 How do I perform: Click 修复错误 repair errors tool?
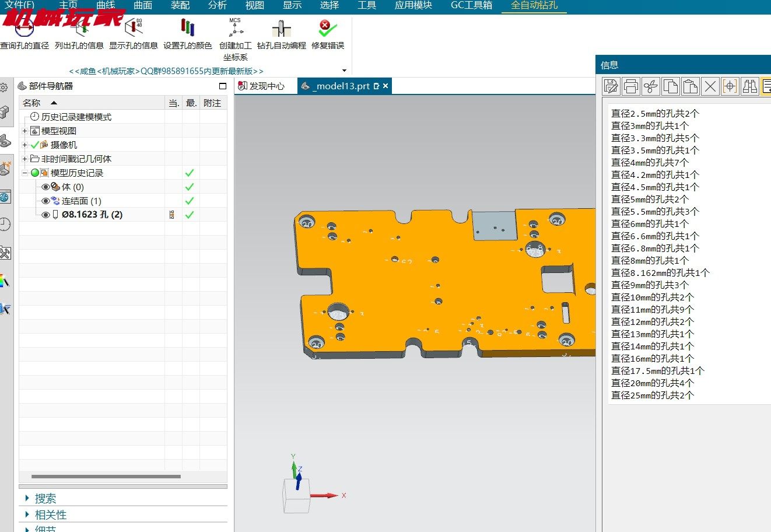click(328, 34)
